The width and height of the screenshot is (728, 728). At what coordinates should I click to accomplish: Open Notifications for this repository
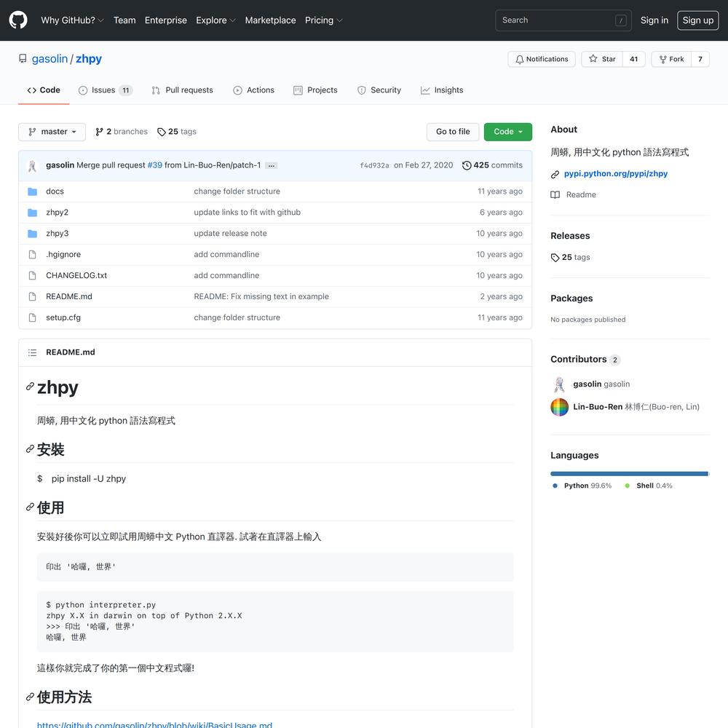(x=542, y=59)
